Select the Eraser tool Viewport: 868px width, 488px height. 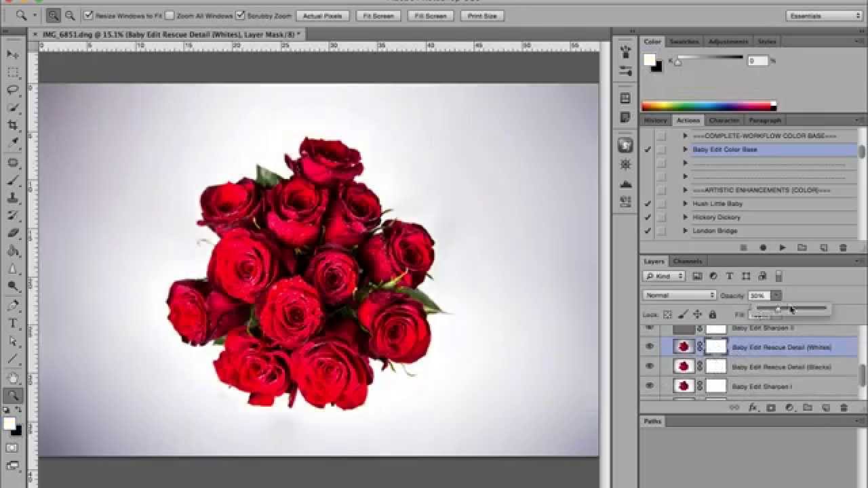click(13, 233)
